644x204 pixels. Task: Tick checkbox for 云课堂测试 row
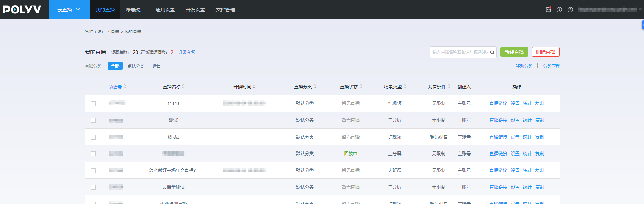[93, 187]
